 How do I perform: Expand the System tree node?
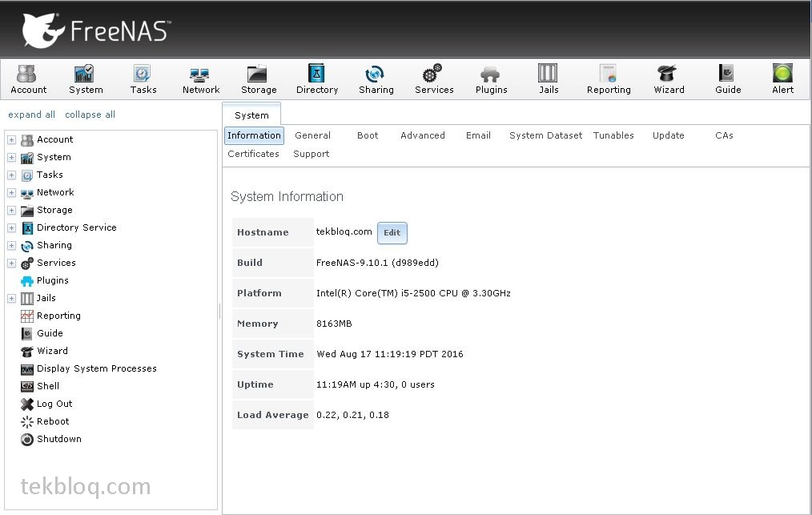[x=11, y=158]
